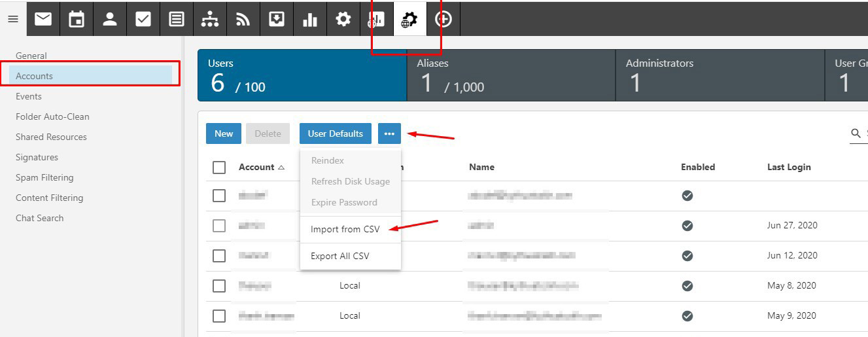Screen dimensions: 868x337
Task: Tick the select-all checkbox in header
Action: tap(219, 168)
